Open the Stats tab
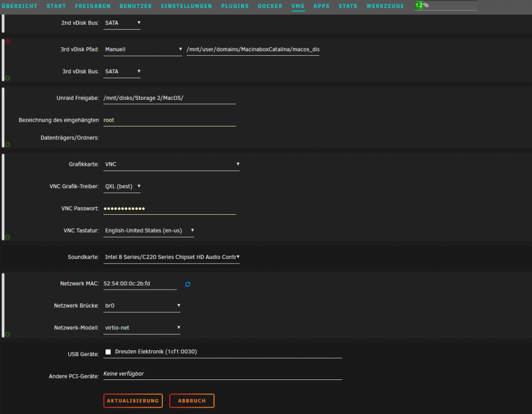The width and height of the screenshot is (532, 414). tap(348, 6)
